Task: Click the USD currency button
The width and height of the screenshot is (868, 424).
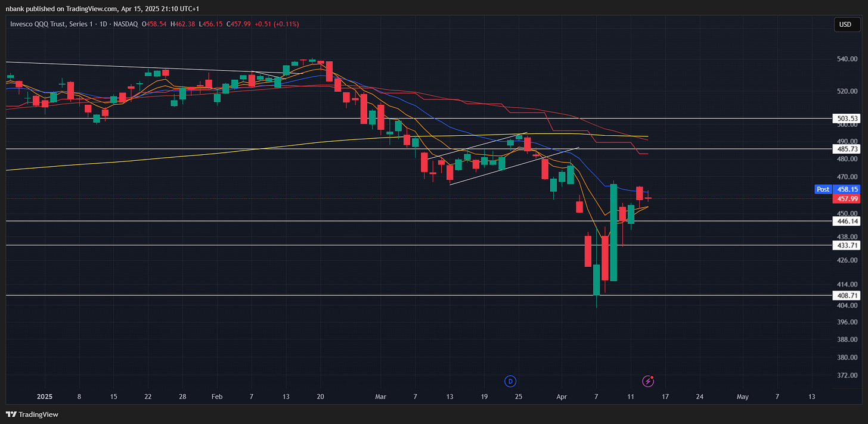Action: pos(846,24)
